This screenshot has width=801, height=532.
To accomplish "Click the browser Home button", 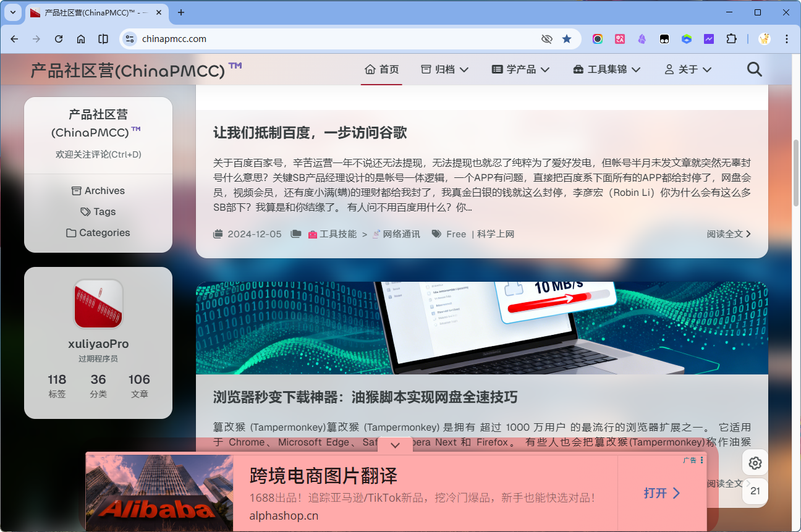I will coord(81,39).
